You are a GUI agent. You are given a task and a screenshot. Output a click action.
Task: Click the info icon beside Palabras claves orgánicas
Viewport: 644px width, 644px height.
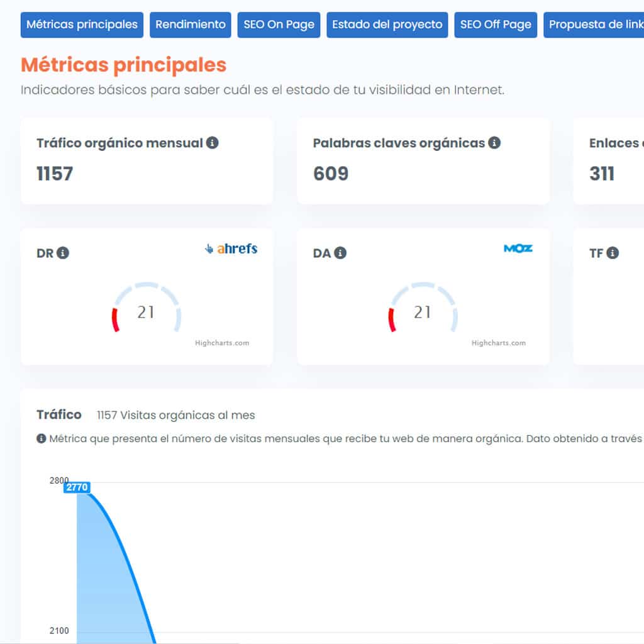pos(494,143)
